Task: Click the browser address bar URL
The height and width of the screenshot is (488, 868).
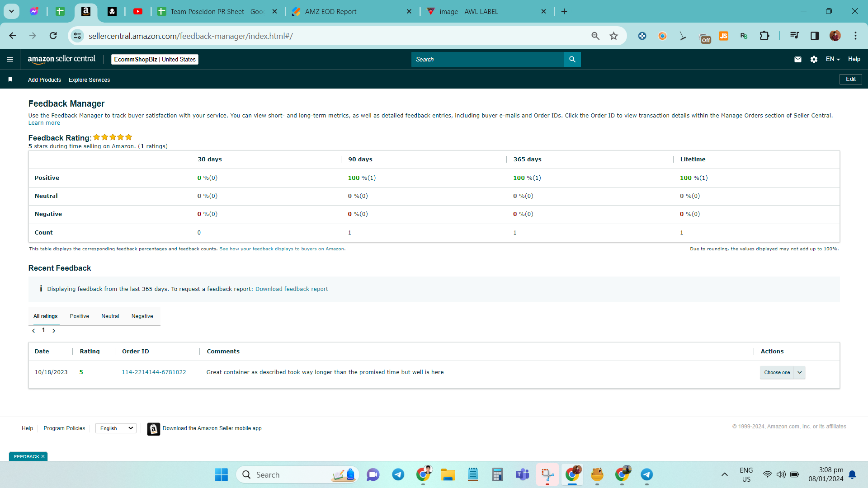Action: pyautogui.click(x=190, y=36)
